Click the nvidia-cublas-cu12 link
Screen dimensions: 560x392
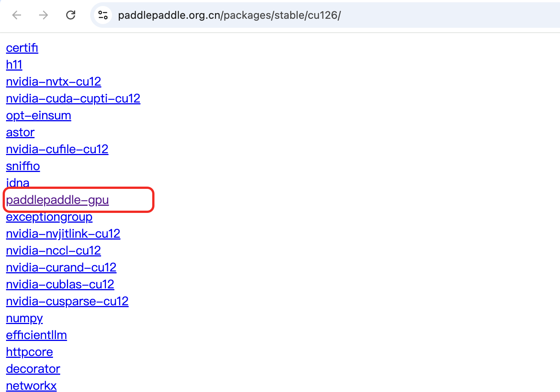[60, 285]
